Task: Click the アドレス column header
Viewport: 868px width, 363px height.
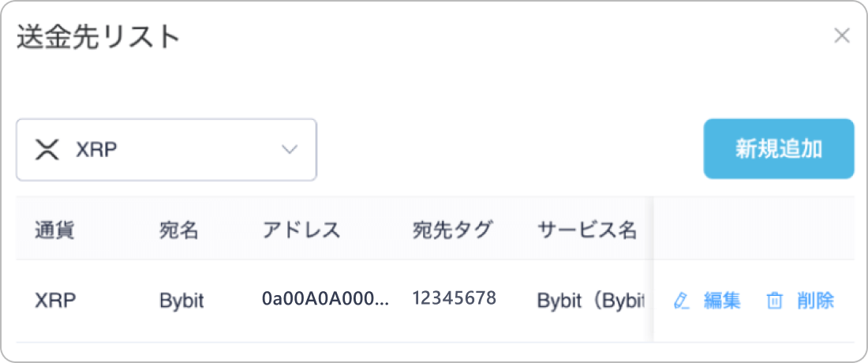Action: 301,230
